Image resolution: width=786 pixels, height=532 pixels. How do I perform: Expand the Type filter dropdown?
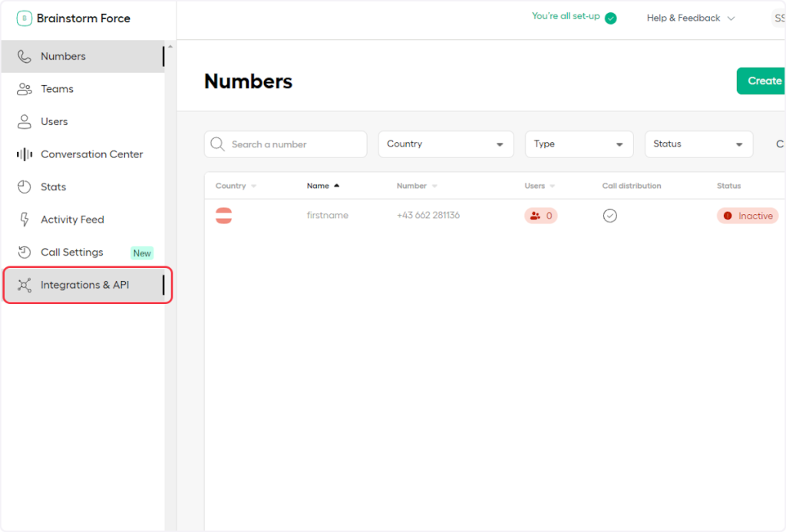[579, 144]
